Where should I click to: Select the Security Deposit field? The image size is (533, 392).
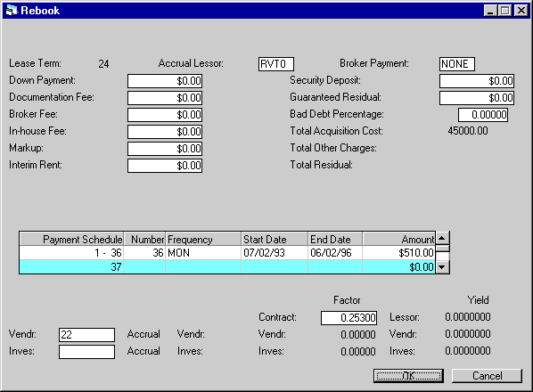coord(477,81)
